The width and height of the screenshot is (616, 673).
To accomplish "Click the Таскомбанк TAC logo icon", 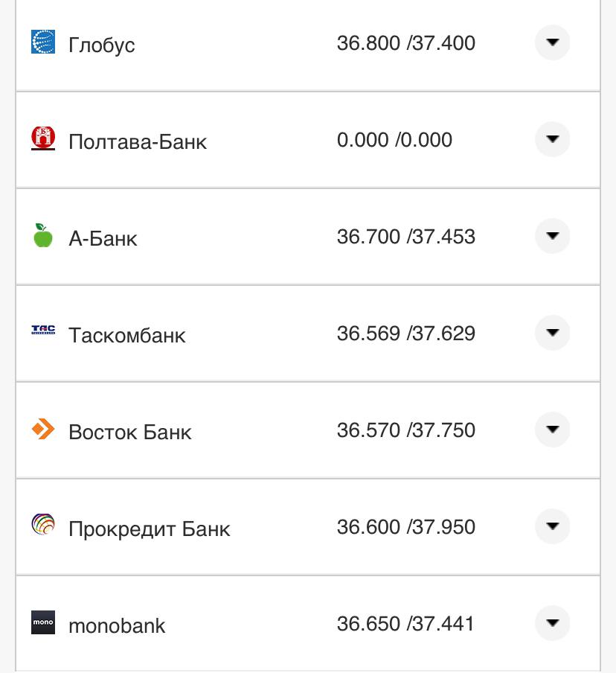I will (x=43, y=331).
